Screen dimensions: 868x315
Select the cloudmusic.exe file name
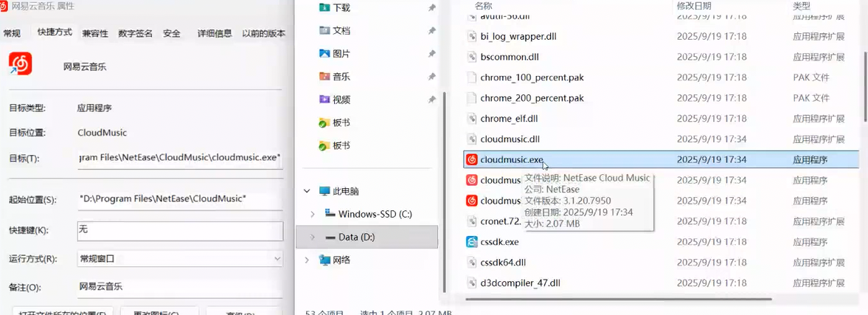coord(512,159)
